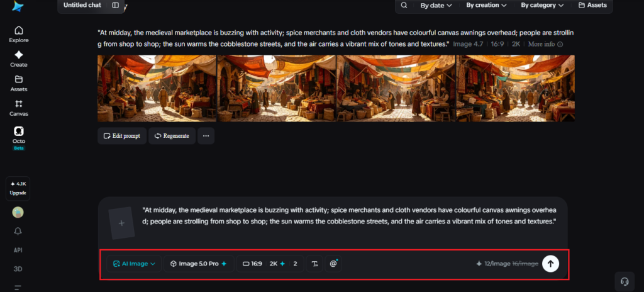Expand the By date filter dropdown

click(436, 5)
